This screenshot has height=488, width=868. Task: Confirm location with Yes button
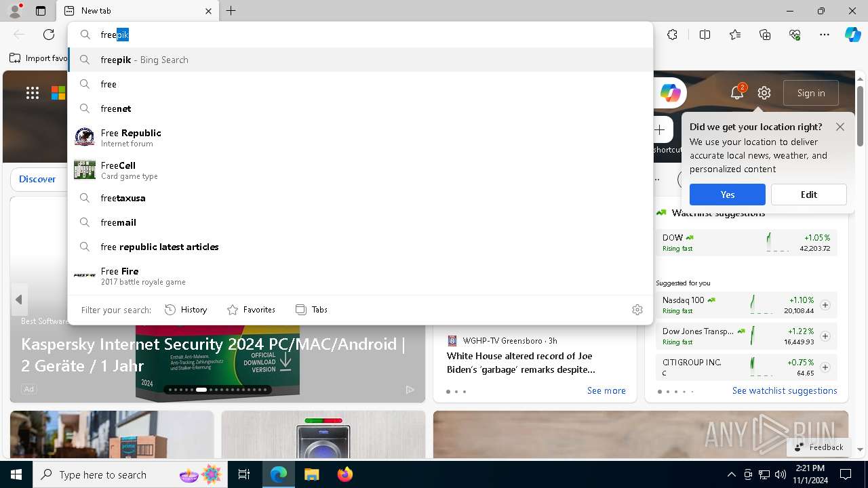(728, 195)
